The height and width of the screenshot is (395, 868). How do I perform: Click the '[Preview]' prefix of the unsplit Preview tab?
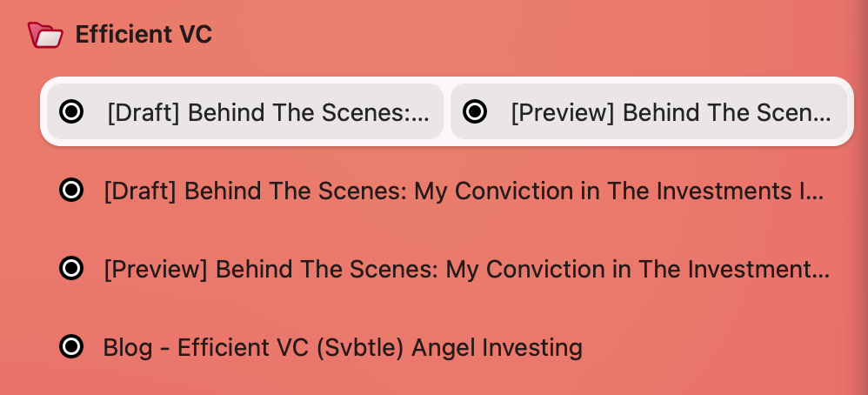pyautogui.click(x=156, y=269)
